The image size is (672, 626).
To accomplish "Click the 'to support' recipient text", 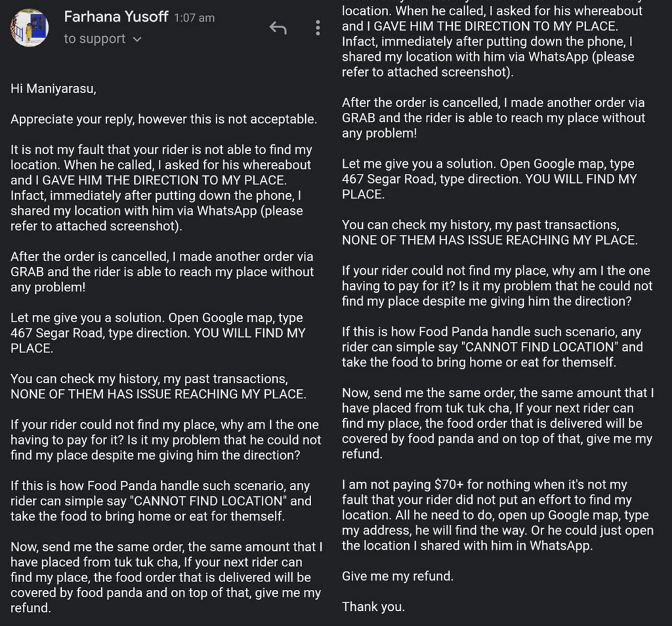I will [x=94, y=39].
